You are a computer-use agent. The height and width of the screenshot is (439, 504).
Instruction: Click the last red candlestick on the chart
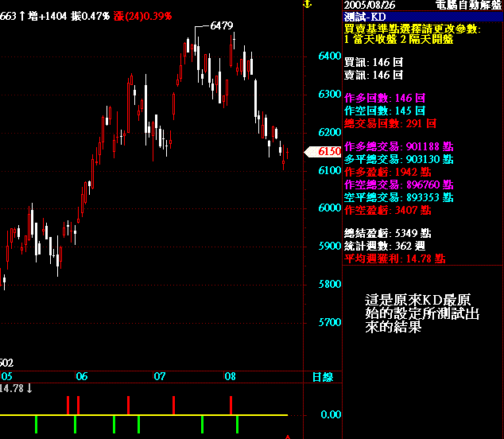[287, 153]
